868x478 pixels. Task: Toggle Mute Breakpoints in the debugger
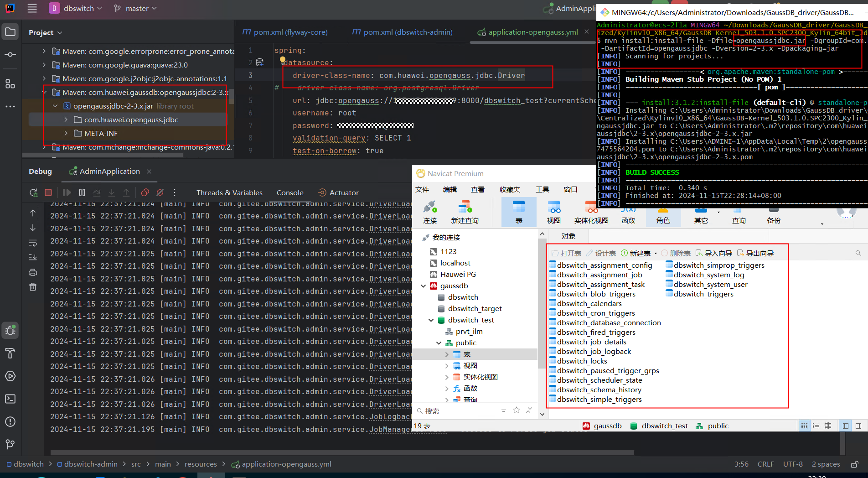pyautogui.click(x=160, y=192)
